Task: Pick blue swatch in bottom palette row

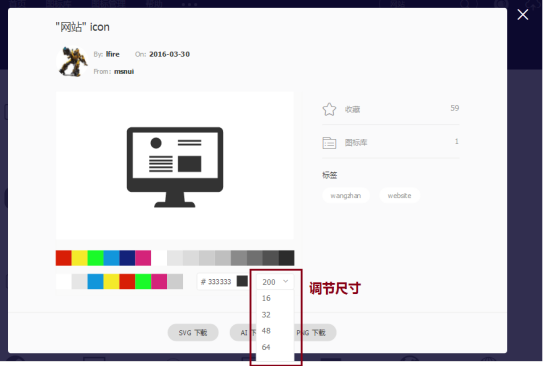Action: tap(95, 282)
